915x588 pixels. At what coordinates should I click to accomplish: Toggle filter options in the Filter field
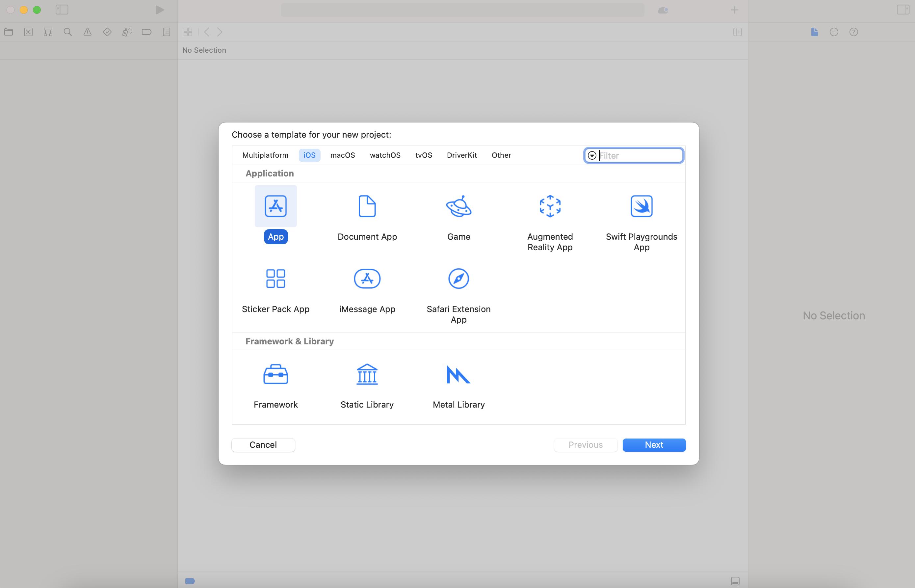tap(592, 155)
